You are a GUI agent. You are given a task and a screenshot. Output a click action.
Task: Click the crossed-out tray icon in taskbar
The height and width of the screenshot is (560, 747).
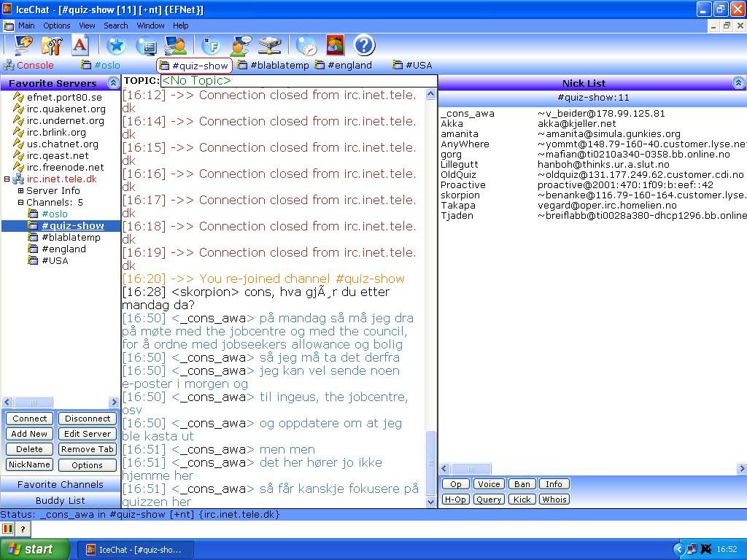point(706,549)
